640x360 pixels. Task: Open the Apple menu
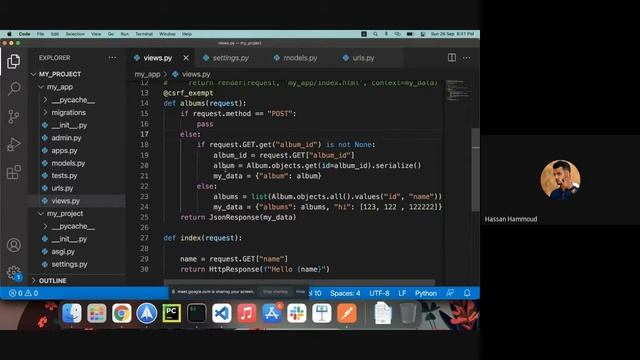click(9, 34)
